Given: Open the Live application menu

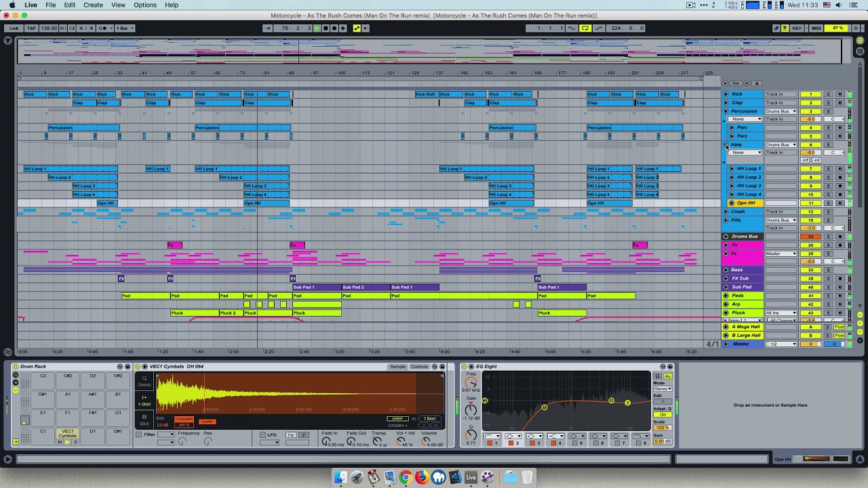Looking at the screenshot, I should click(31, 5).
